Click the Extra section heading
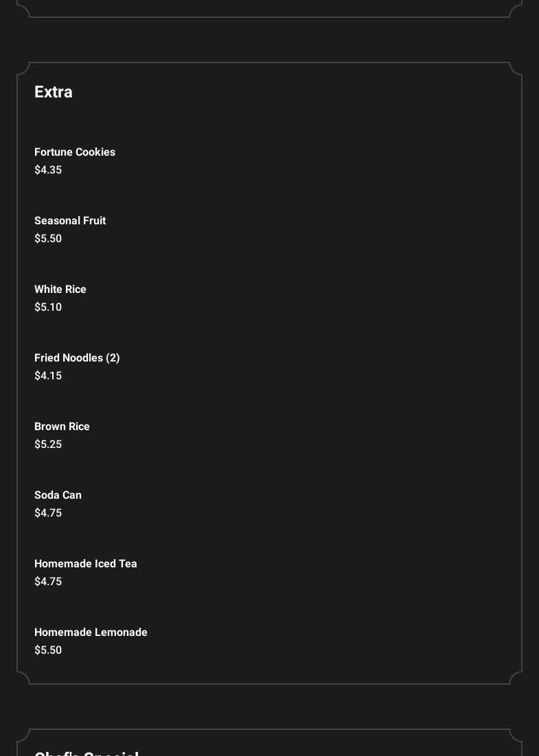This screenshot has width=539, height=756. click(54, 92)
